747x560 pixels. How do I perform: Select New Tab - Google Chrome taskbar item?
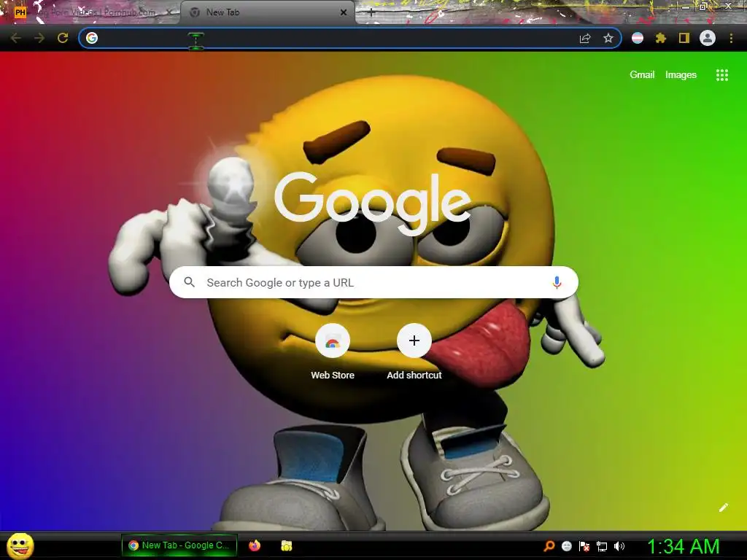coord(179,545)
